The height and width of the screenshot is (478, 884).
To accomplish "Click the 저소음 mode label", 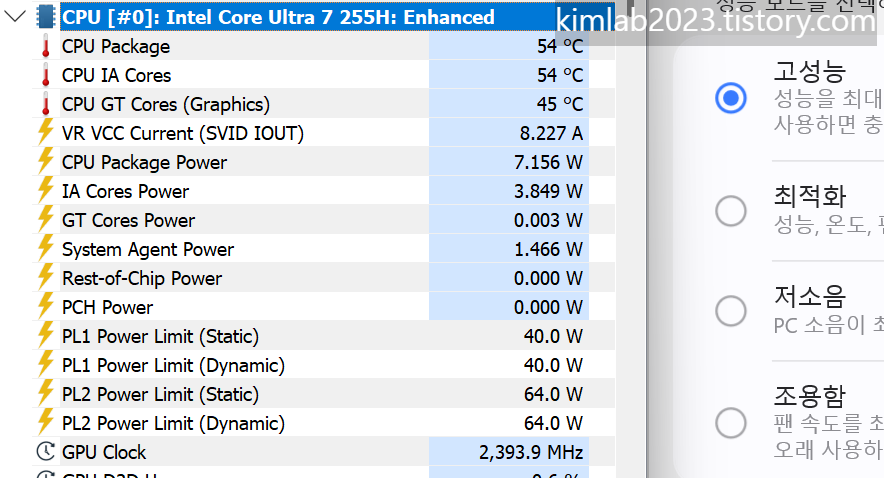I will pos(810,296).
